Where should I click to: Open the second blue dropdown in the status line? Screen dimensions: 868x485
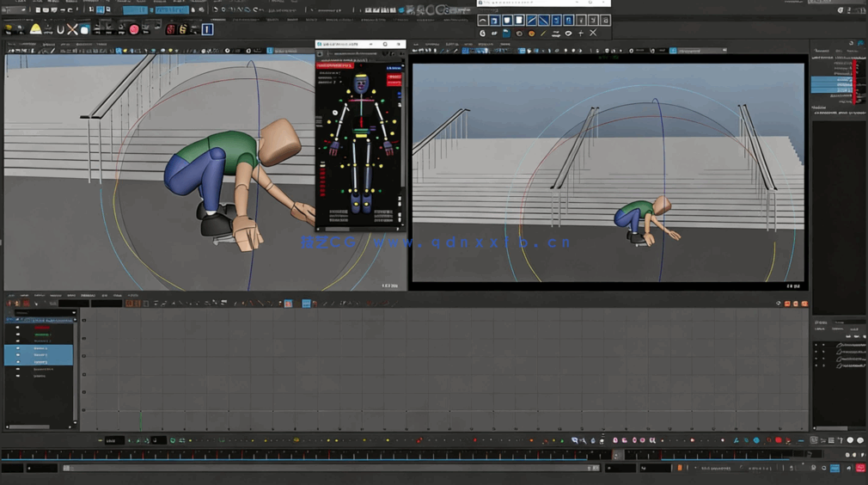pos(171,10)
